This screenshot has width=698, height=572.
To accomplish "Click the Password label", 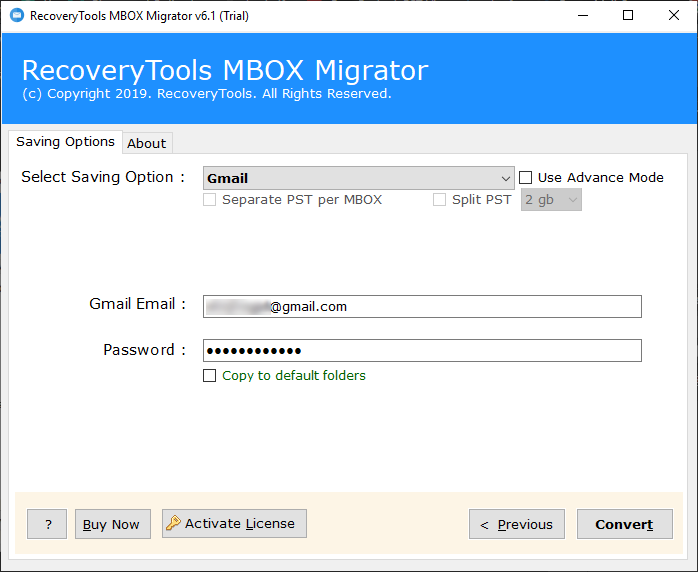I will pyautogui.click(x=144, y=350).
